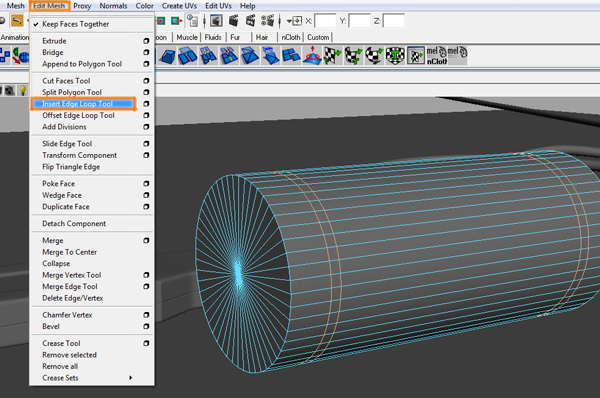The image size is (600, 398).
Task: Click the folded blue mesh shelf icon
Action: [271, 56]
